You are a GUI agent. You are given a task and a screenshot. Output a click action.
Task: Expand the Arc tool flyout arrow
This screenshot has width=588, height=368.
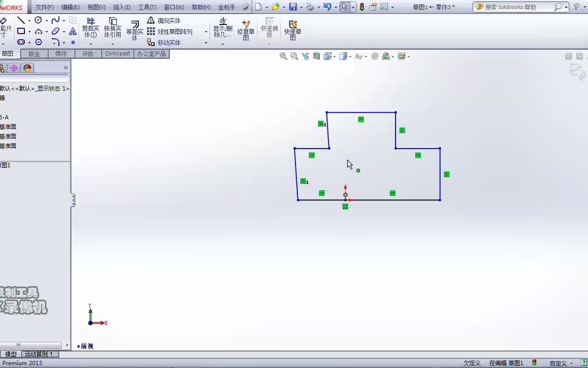tap(46, 31)
